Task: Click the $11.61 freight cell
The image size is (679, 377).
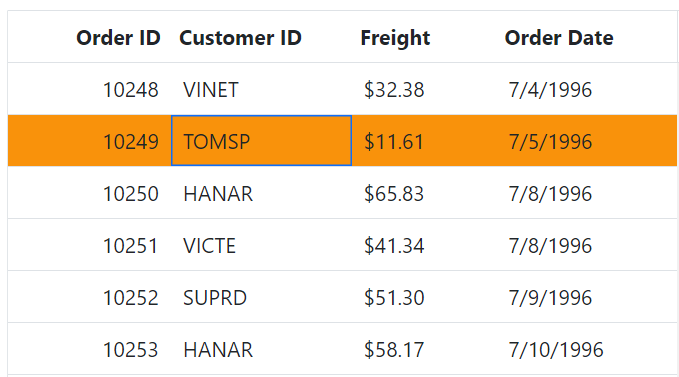Action: point(424,141)
